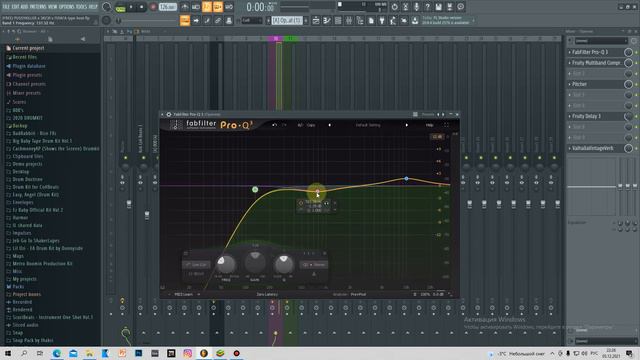
Task: Open Pitcher mixer slot
Action: 596,84
